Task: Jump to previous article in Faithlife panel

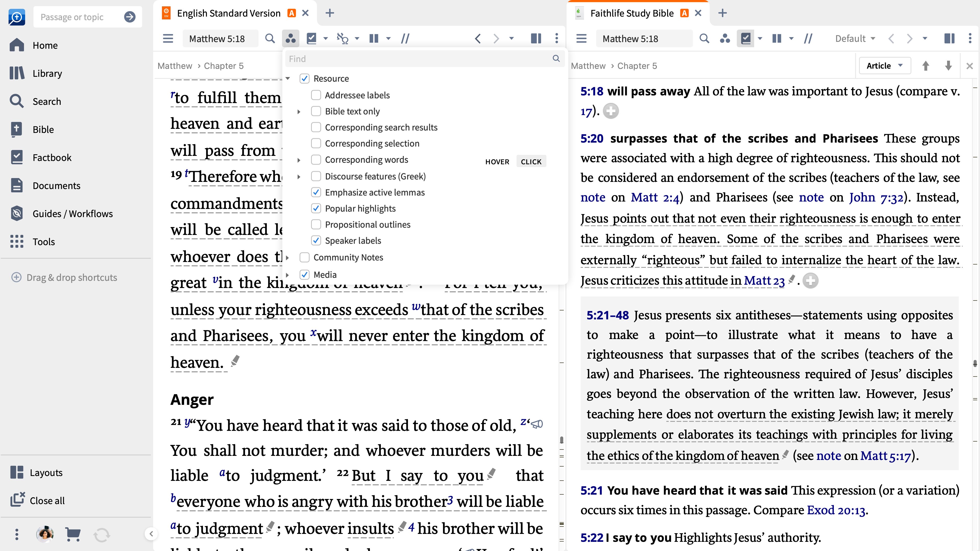Action: point(926,66)
